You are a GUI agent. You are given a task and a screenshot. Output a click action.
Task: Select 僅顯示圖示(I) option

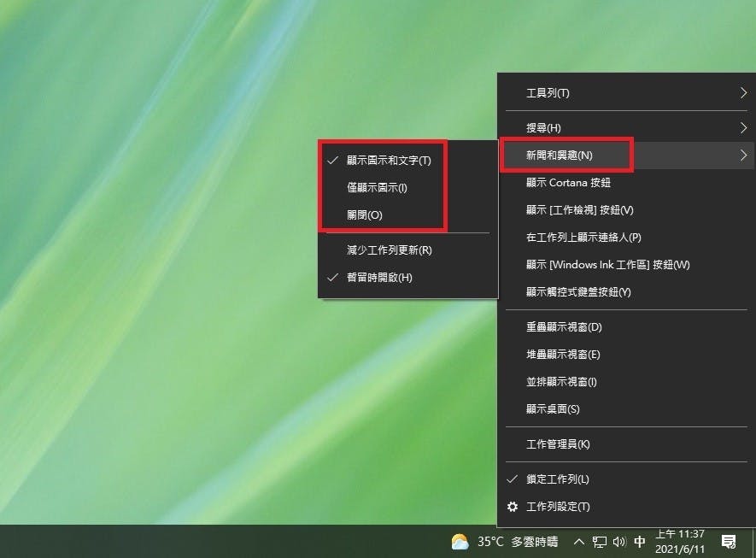tap(407, 188)
